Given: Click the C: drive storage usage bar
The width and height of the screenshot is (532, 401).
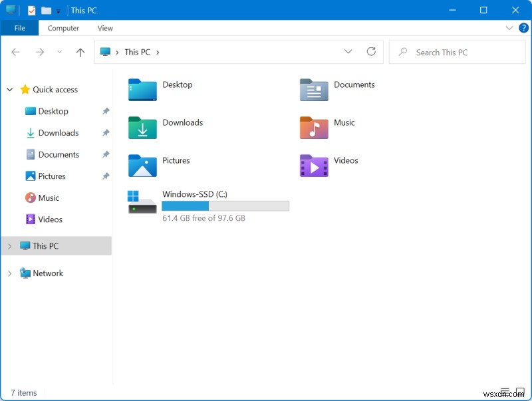Looking at the screenshot, I should pos(225,205).
